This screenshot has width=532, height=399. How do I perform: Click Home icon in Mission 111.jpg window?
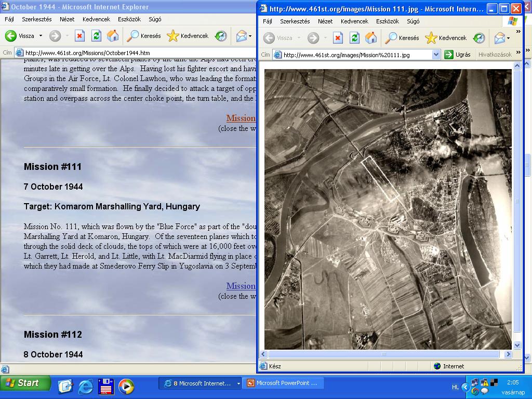point(371,37)
